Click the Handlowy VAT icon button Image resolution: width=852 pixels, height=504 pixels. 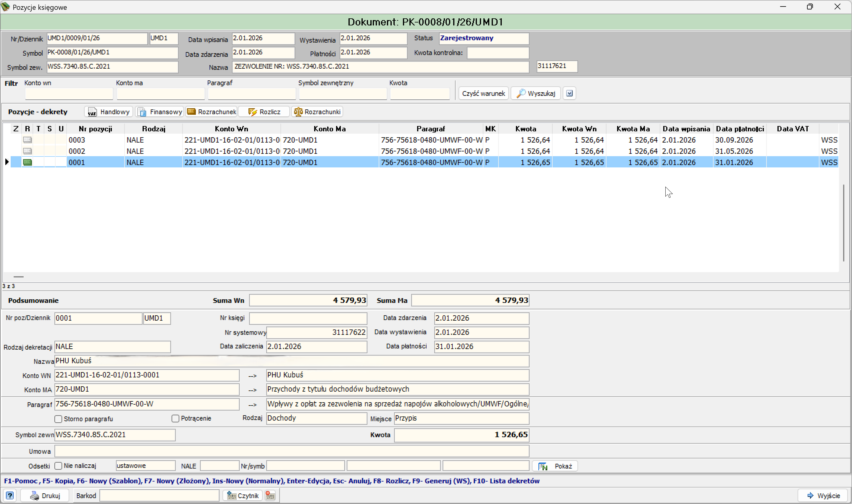click(108, 112)
